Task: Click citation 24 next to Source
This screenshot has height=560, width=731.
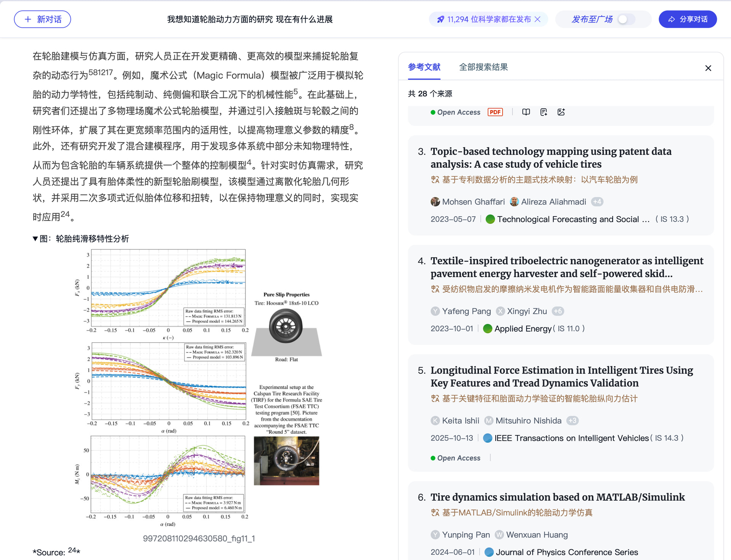Action: [x=72, y=550]
